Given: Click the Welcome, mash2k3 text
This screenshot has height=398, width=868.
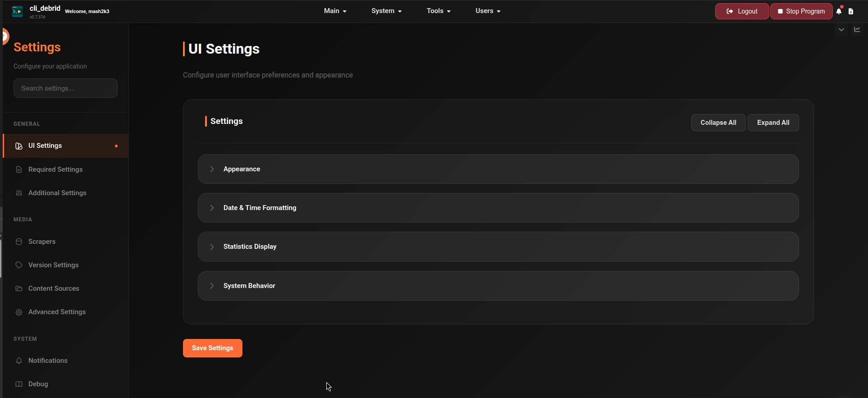Looking at the screenshot, I should [x=87, y=11].
